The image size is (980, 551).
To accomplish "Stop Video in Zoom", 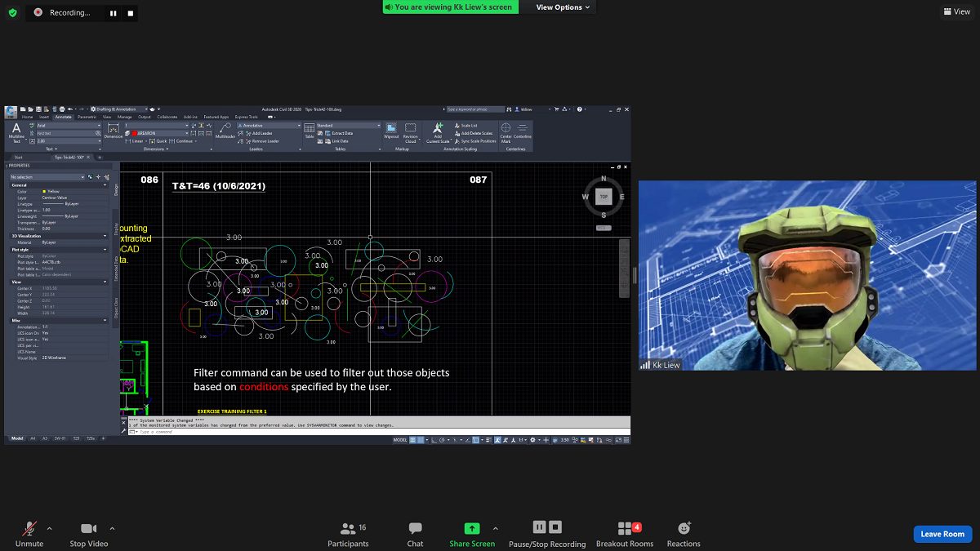I will (x=88, y=535).
